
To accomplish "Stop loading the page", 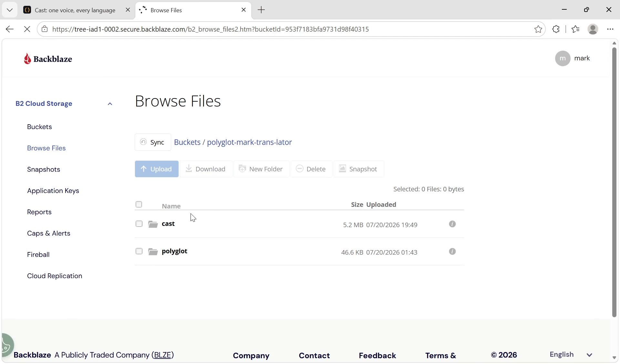I will (x=27, y=29).
